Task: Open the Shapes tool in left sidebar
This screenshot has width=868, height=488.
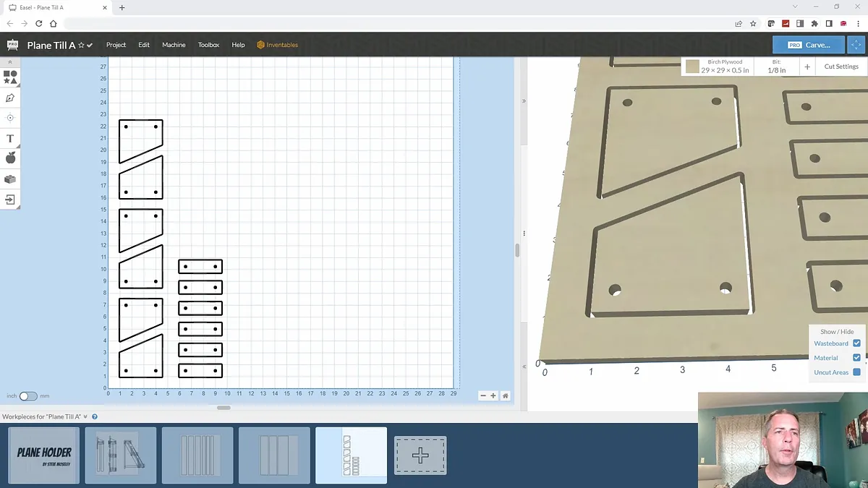Action: (10, 77)
